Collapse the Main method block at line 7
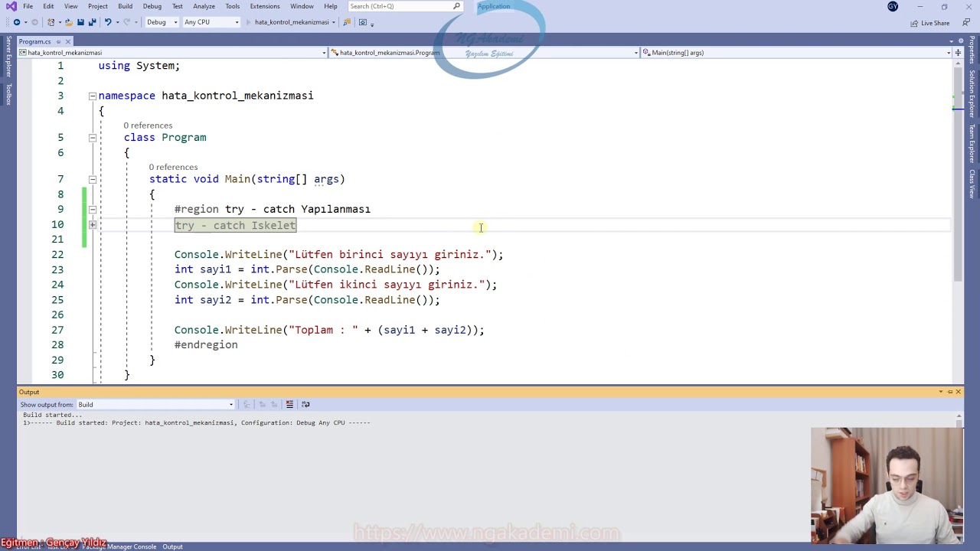 click(92, 179)
